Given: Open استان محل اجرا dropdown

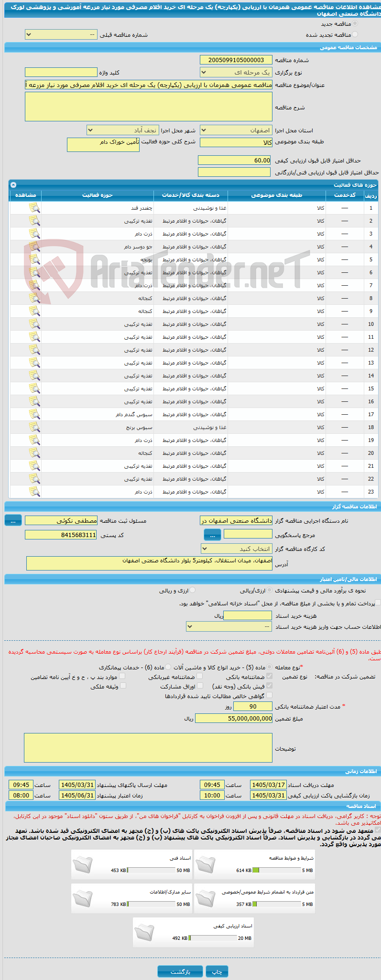Looking at the screenshot, I should point(236,130).
